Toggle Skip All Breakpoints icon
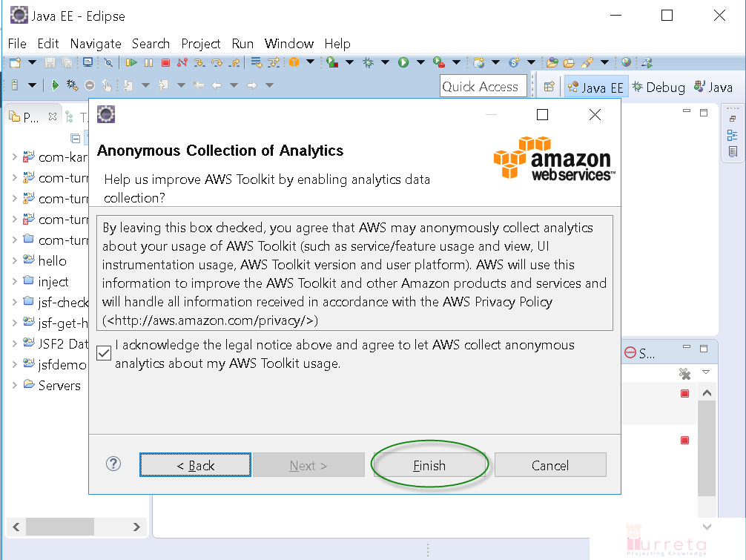Viewport: 746px width, 560px height. (x=108, y=62)
